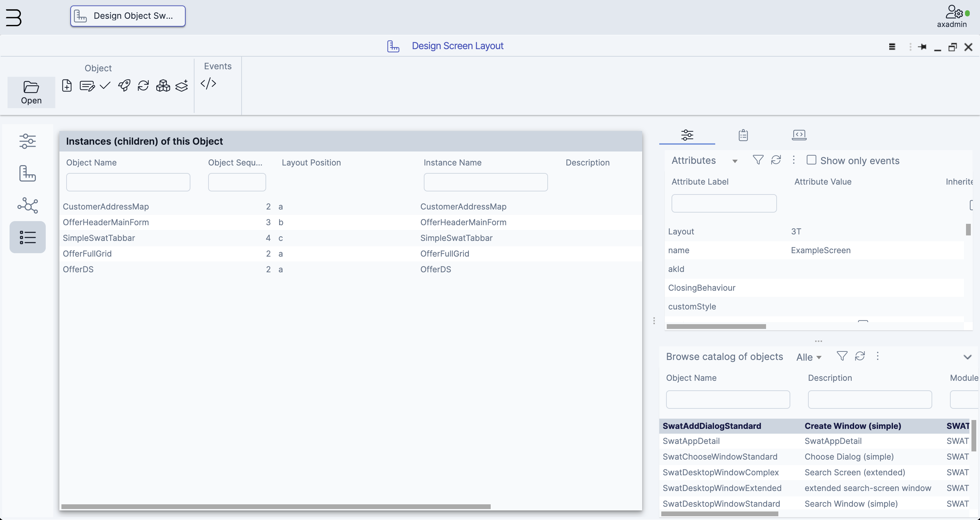Click the rocket deploy icon

(125, 85)
